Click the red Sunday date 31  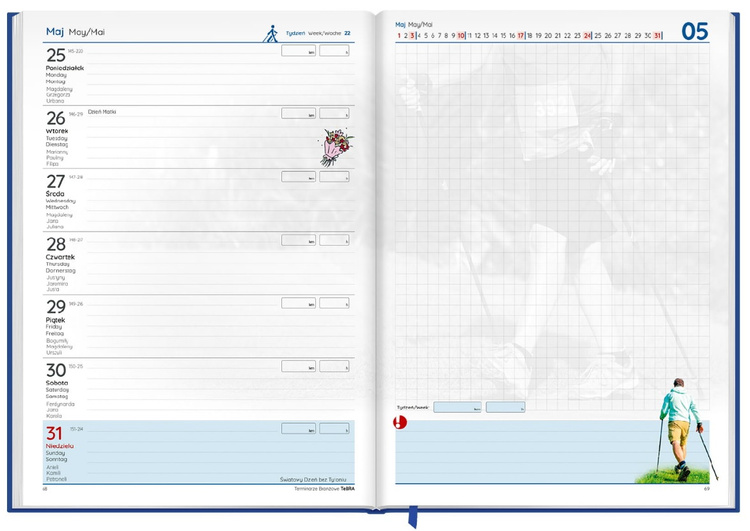coord(55,434)
